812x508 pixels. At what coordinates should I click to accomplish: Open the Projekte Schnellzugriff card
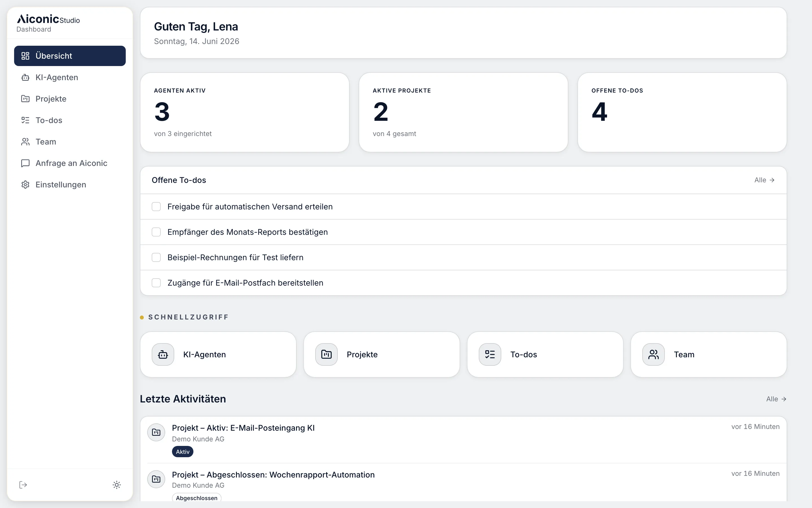381,354
